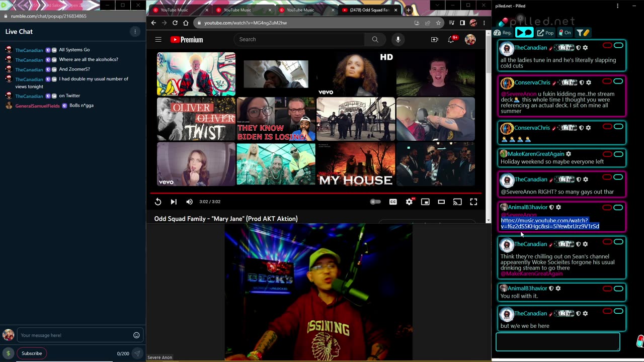Open 'My House' suggested video thumbnail

(356, 164)
